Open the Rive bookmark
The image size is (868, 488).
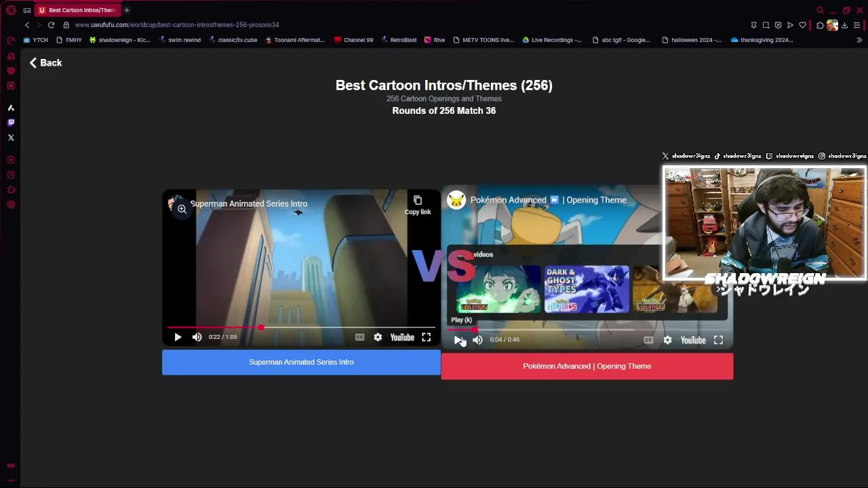(x=435, y=40)
